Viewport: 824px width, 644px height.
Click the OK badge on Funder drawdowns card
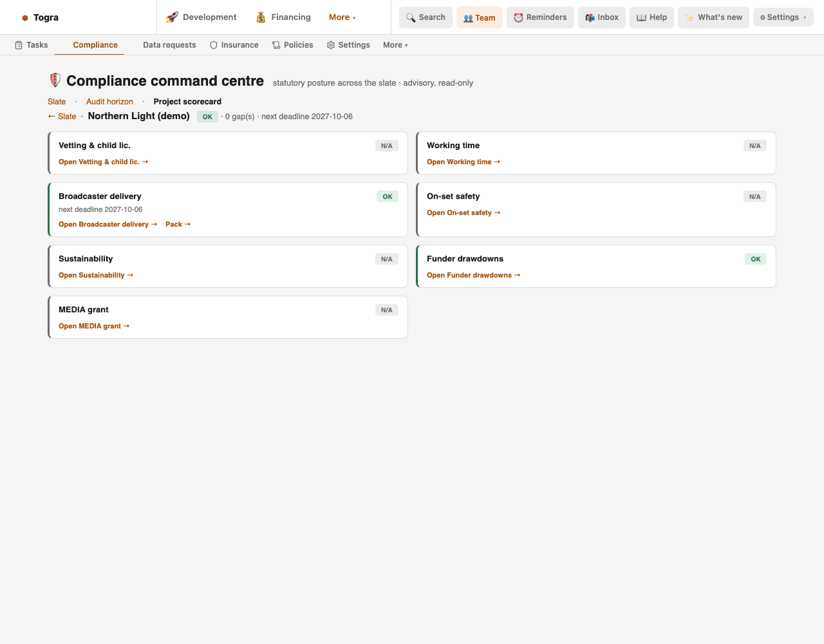click(756, 259)
